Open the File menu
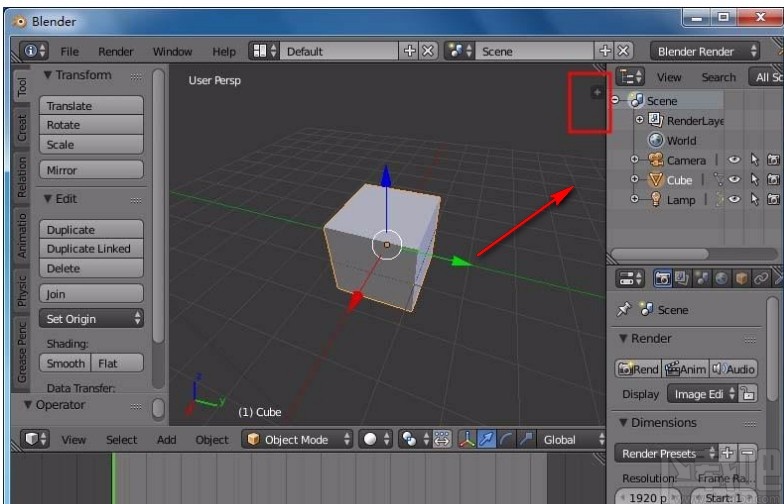 [x=70, y=52]
